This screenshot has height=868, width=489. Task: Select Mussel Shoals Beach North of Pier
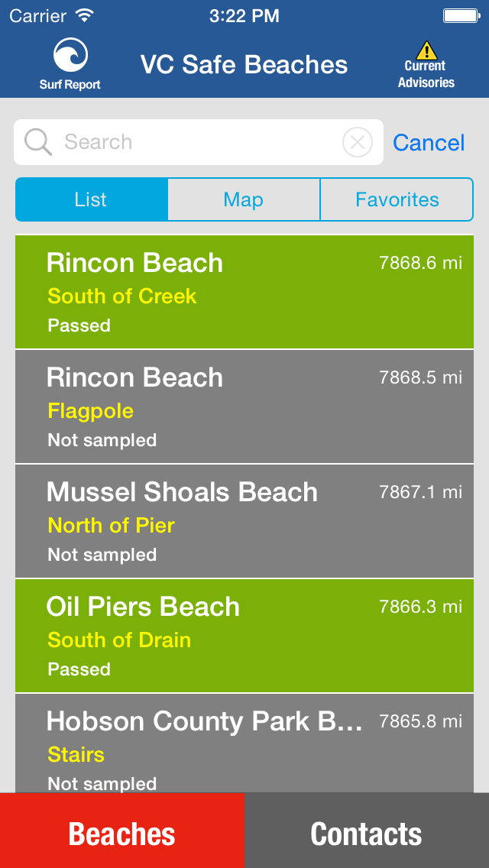click(244, 521)
